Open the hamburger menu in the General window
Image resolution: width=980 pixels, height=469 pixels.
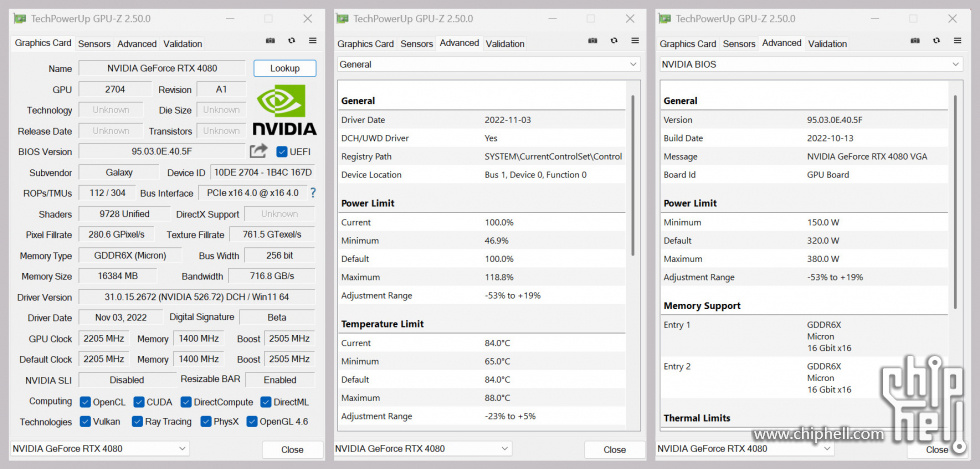click(635, 41)
